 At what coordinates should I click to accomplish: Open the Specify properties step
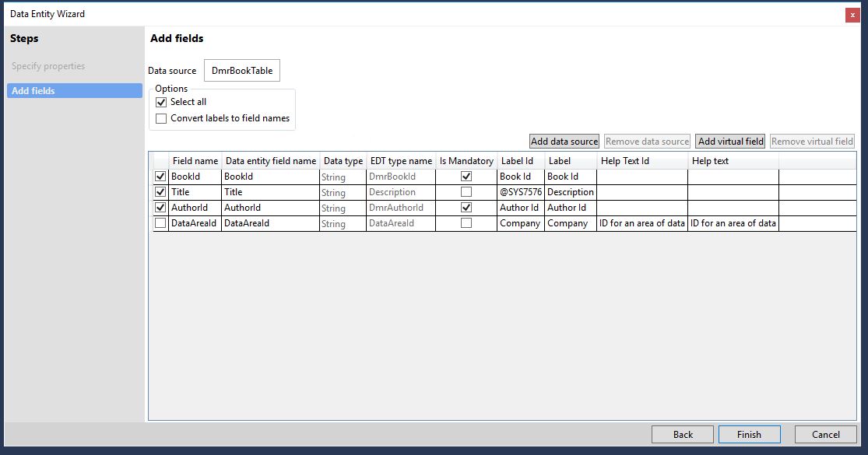coord(48,66)
